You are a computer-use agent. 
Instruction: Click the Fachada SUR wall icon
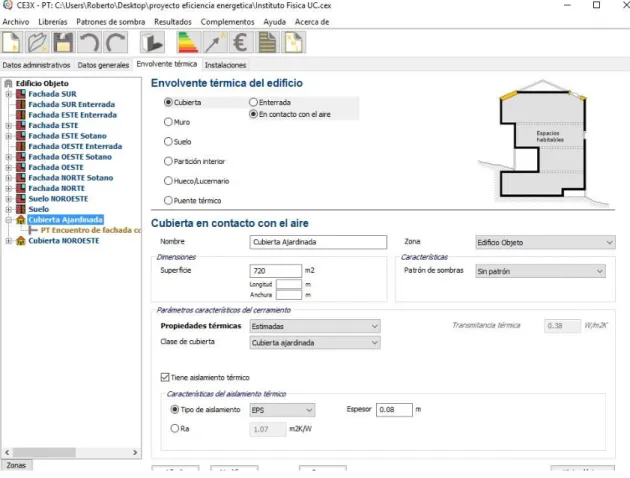click(x=21, y=94)
